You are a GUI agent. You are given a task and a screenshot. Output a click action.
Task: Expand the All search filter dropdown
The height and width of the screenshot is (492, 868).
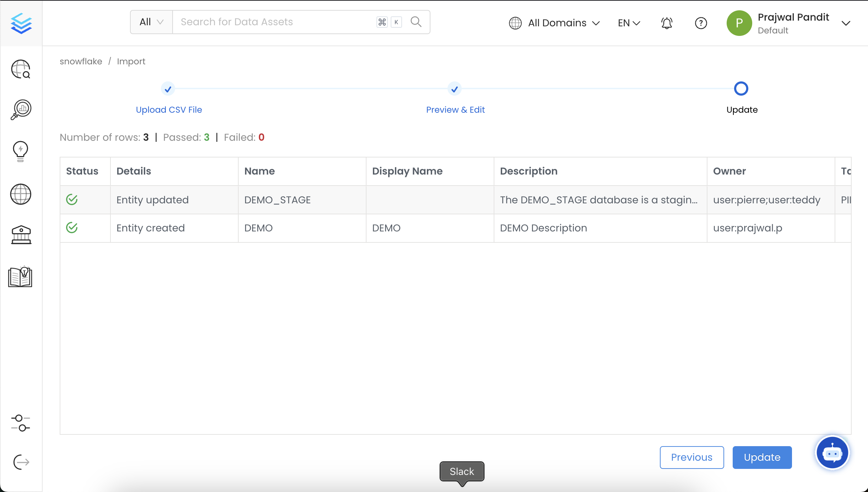pyautogui.click(x=151, y=22)
